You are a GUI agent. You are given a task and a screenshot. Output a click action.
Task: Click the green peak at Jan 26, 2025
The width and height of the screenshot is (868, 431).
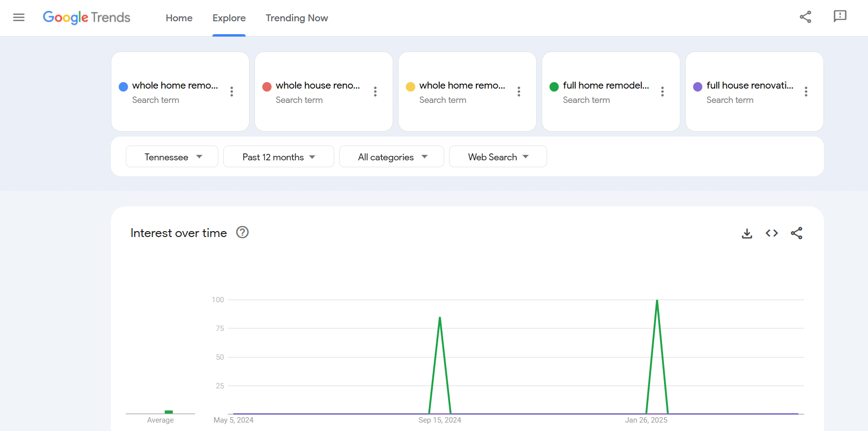(657, 301)
